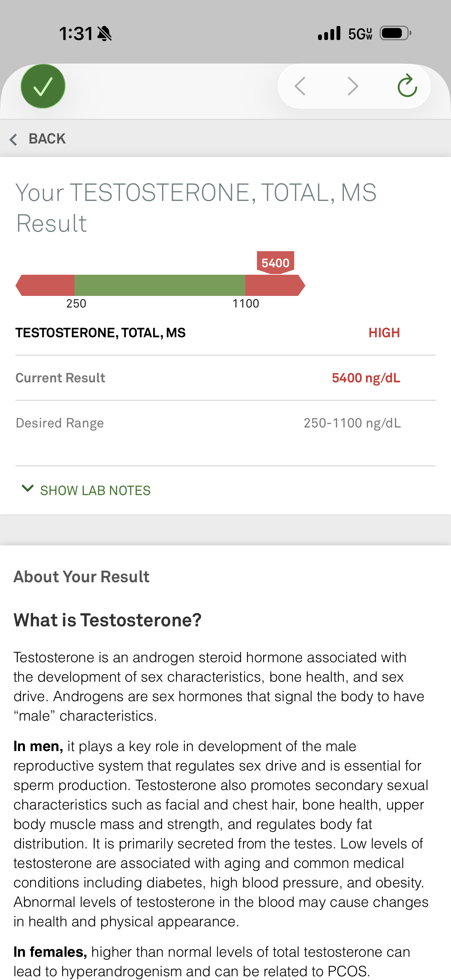Tap the red high range segment

click(275, 285)
